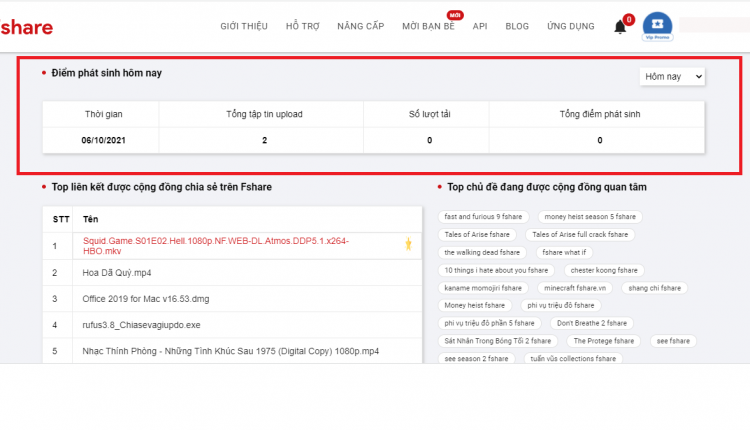
Task: Click the Tổng tập tin upload header
Action: (264, 114)
